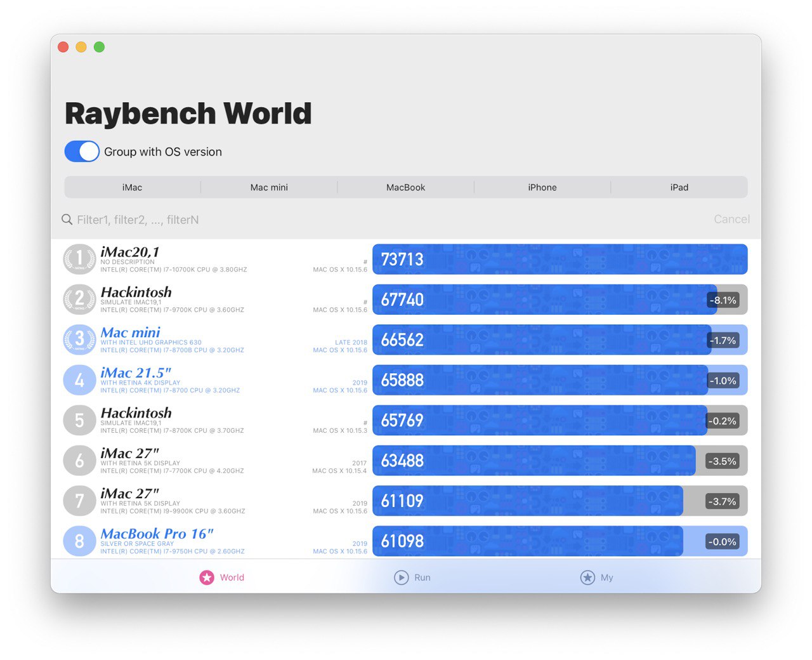
Task: Click the 61109 score value
Action: (402, 501)
